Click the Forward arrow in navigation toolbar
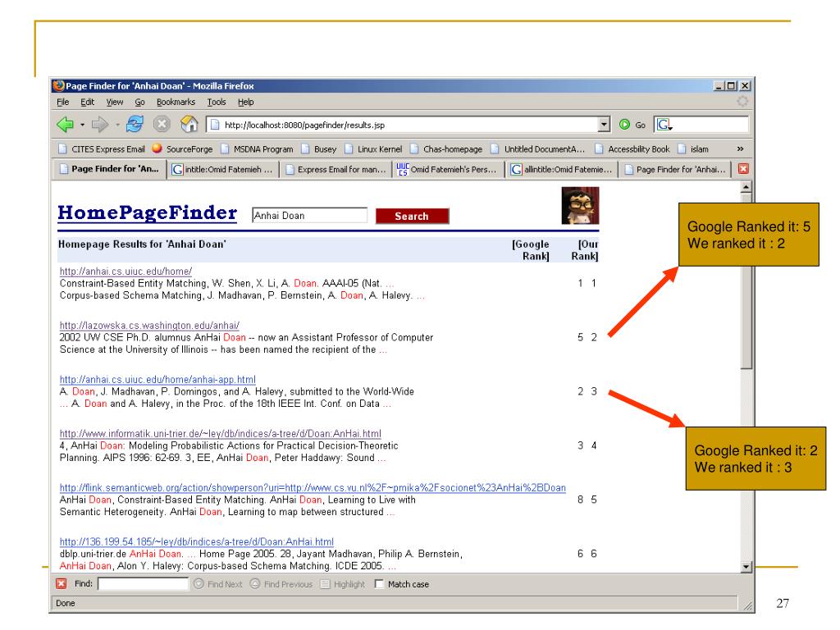 click(x=99, y=125)
